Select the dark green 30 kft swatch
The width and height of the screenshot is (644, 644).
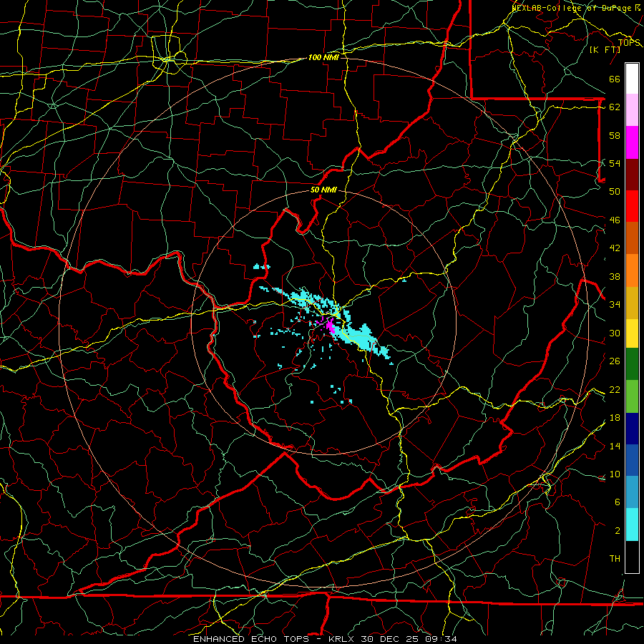click(632, 364)
